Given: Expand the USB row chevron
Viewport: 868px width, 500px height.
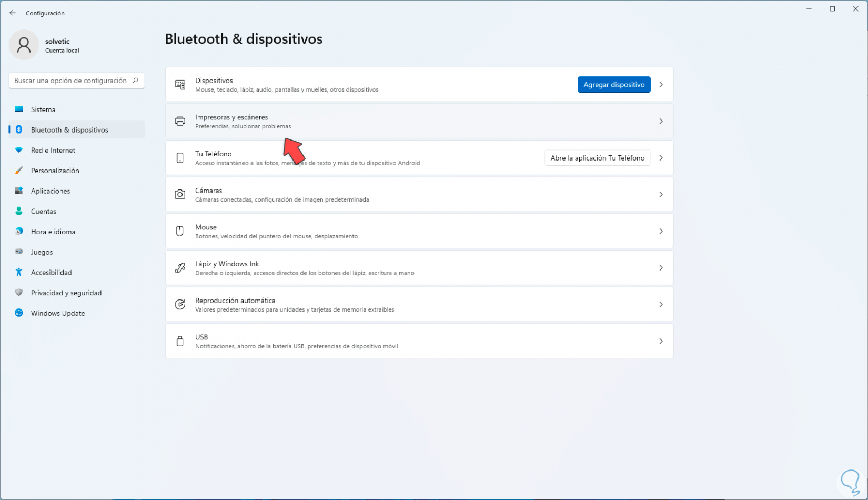Looking at the screenshot, I should point(661,341).
